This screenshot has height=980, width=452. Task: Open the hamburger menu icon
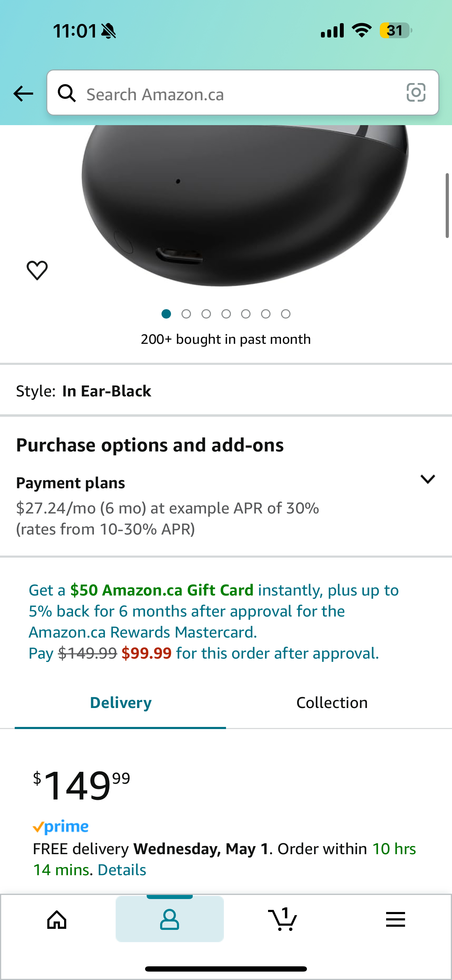(x=395, y=919)
